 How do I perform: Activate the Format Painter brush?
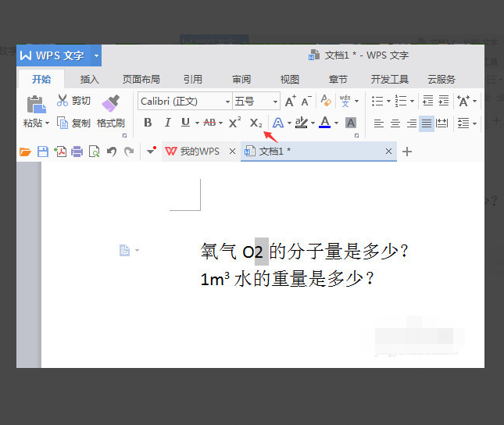[111, 103]
